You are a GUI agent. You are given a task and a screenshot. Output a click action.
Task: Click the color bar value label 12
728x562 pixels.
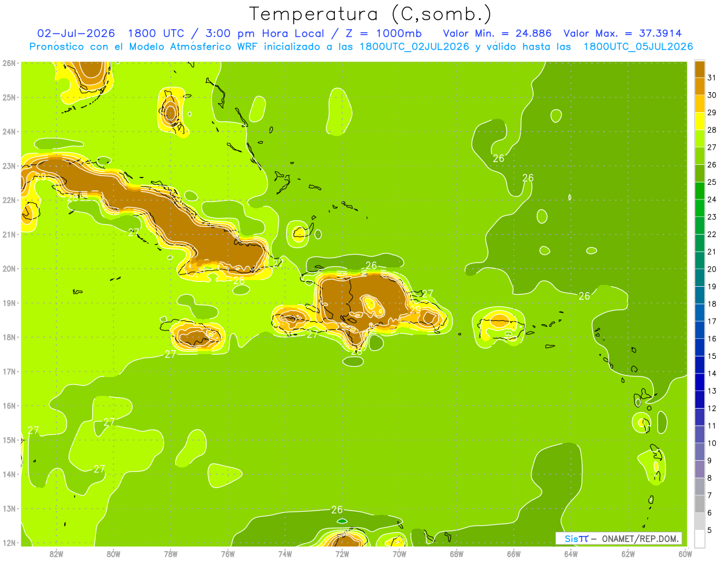pyautogui.click(x=712, y=407)
